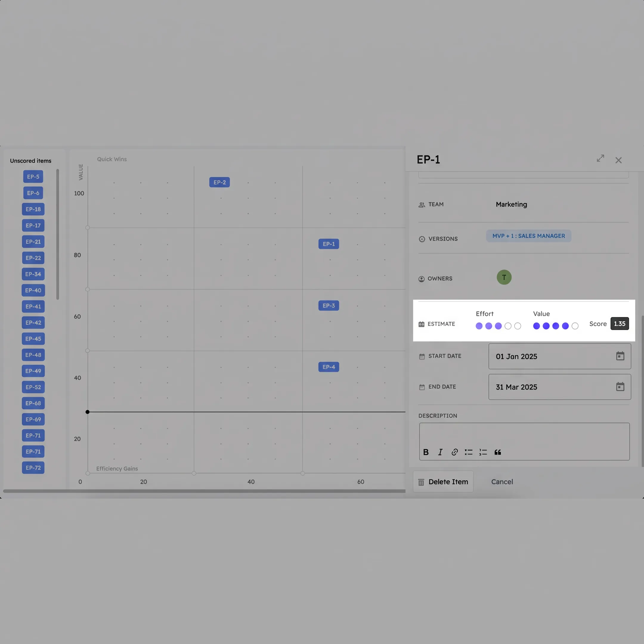Screen dimensions: 644x644
Task: Select unscored item EP-72
Action: (x=33, y=468)
